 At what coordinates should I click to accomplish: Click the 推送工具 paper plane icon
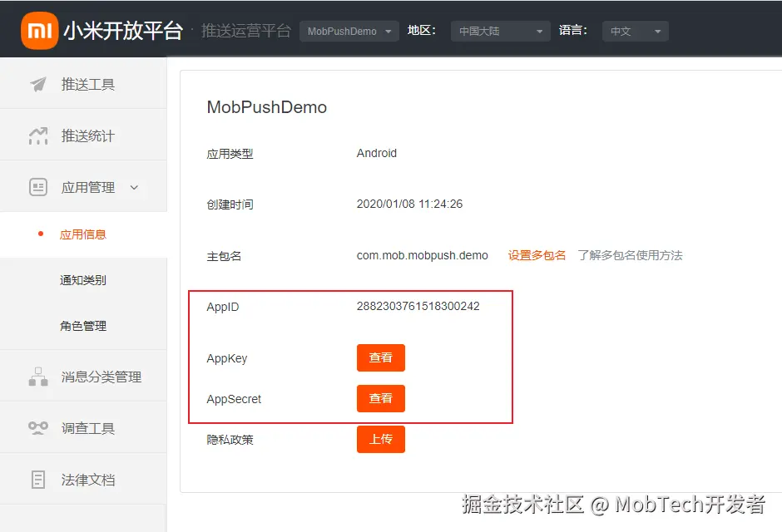pos(38,84)
